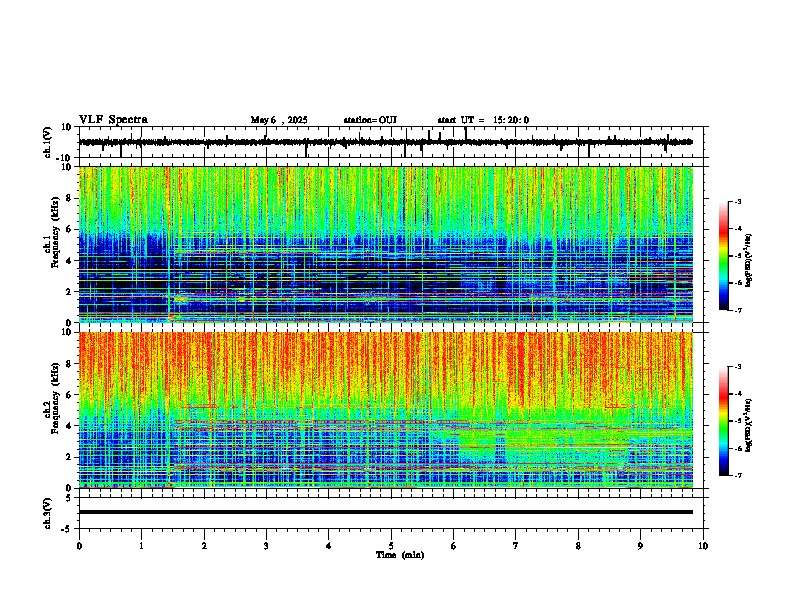Click time axis tick label 0

79,546
